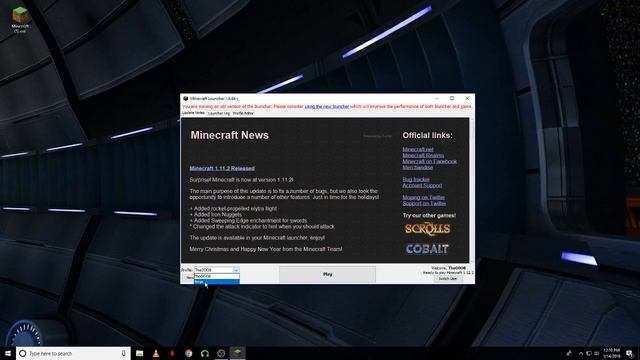Maximize the Minecraft Launcher window

coord(452,98)
